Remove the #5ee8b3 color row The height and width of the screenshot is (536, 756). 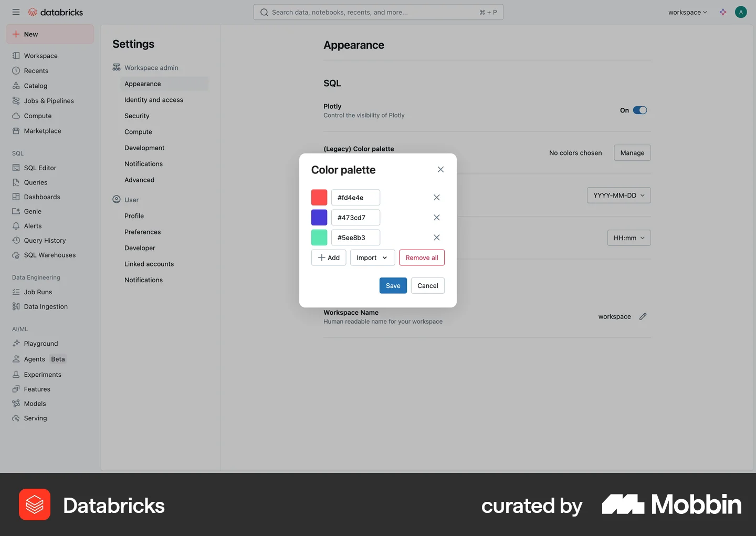tap(436, 238)
